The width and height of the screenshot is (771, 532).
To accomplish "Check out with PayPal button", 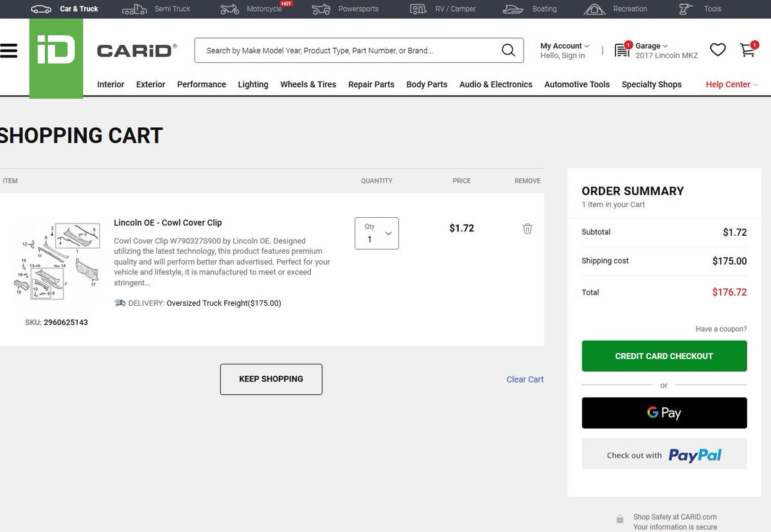I will pos(664,454).
